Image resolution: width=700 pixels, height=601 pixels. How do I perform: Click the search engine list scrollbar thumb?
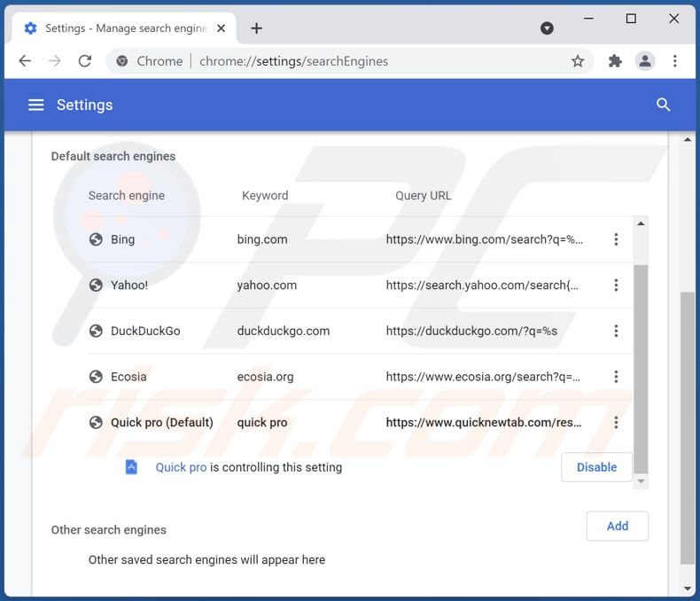[x=641, y=369]
